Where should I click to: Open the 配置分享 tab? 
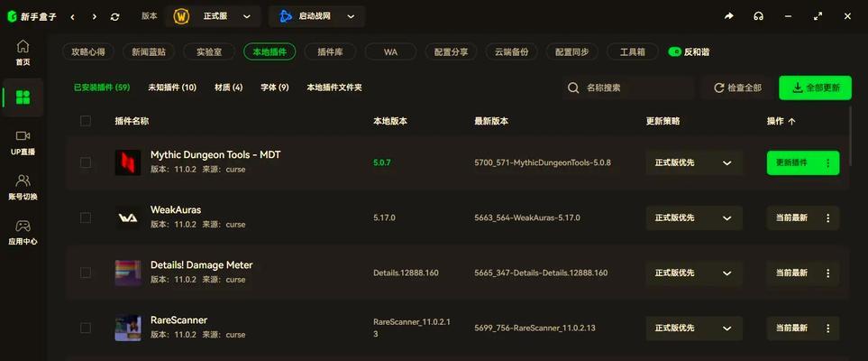click(452, 52)
